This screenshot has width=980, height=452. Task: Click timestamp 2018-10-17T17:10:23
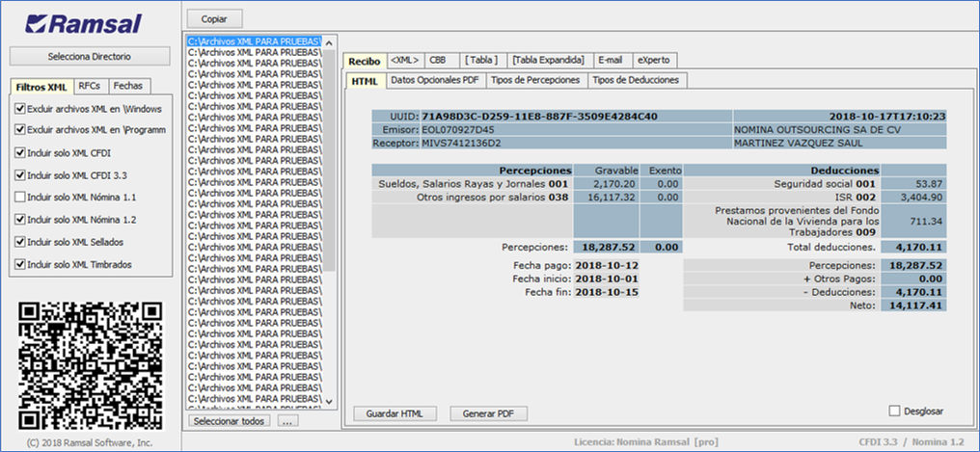pos(886,116)
